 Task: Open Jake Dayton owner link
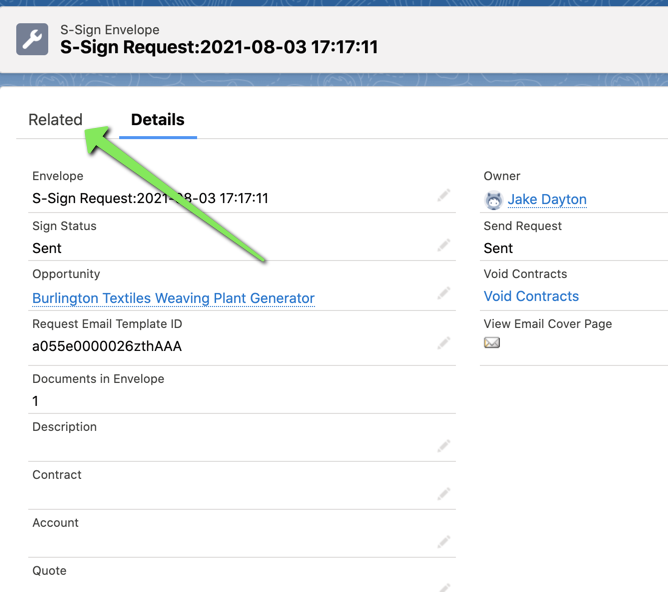547,199
